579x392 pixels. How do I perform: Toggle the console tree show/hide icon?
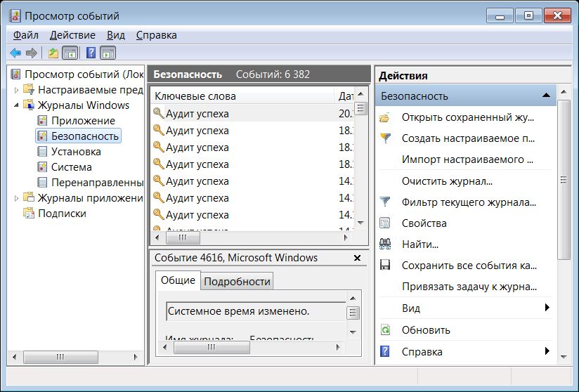(x=70, y=53)
